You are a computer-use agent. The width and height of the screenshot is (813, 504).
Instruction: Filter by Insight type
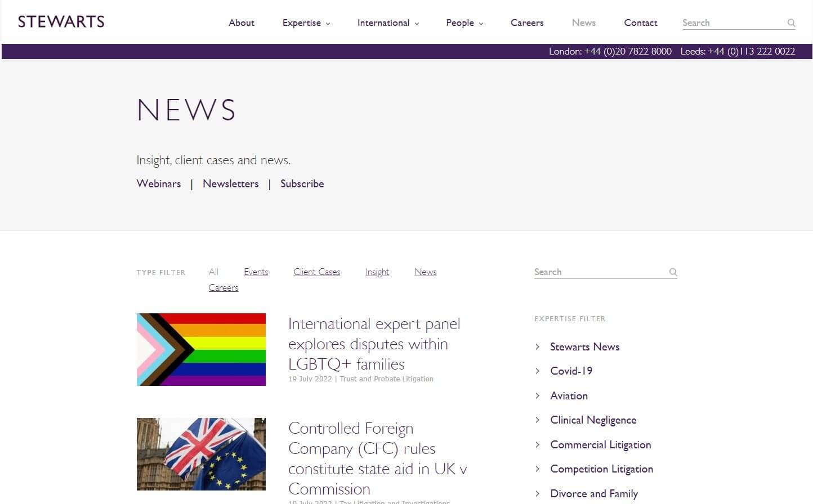377,272
